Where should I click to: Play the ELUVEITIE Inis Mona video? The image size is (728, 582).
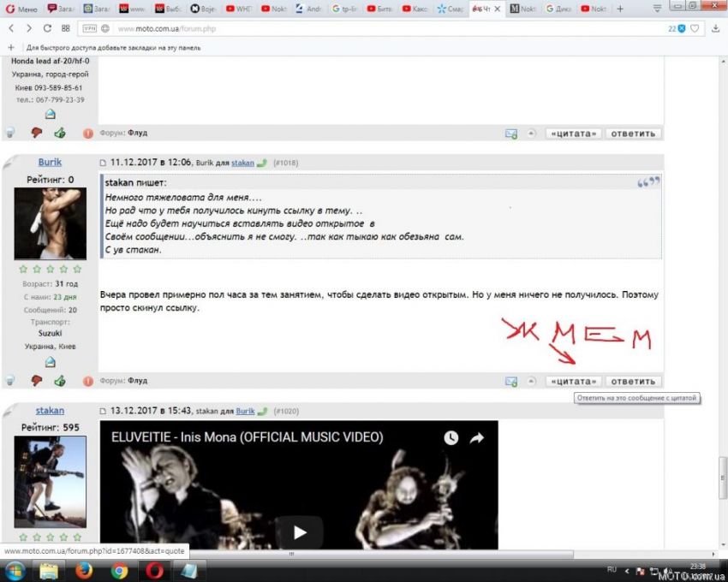coord(299,532)
